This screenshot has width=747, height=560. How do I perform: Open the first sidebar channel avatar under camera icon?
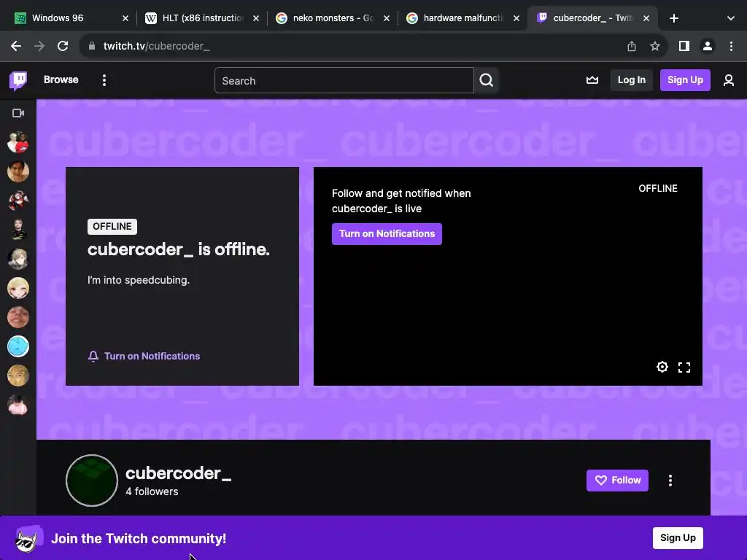(18, 142)
